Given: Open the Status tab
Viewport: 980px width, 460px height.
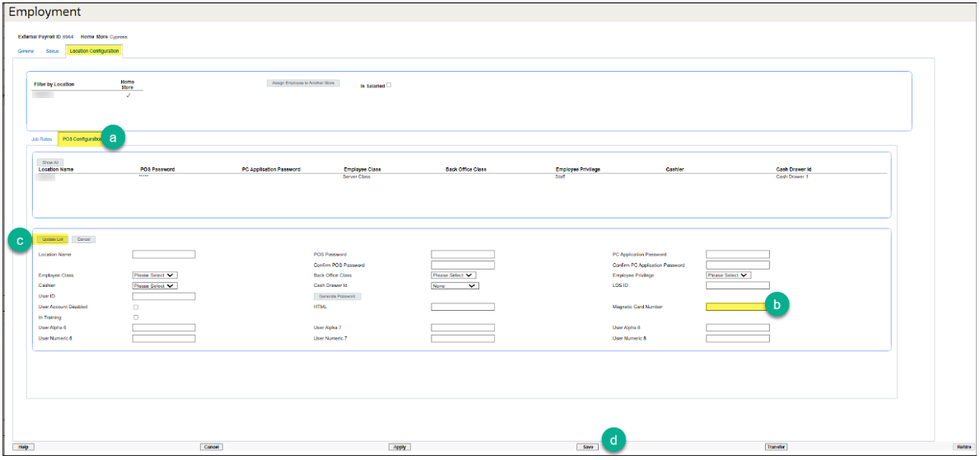Looking at the screenshot, I should (x=52, y=51).
